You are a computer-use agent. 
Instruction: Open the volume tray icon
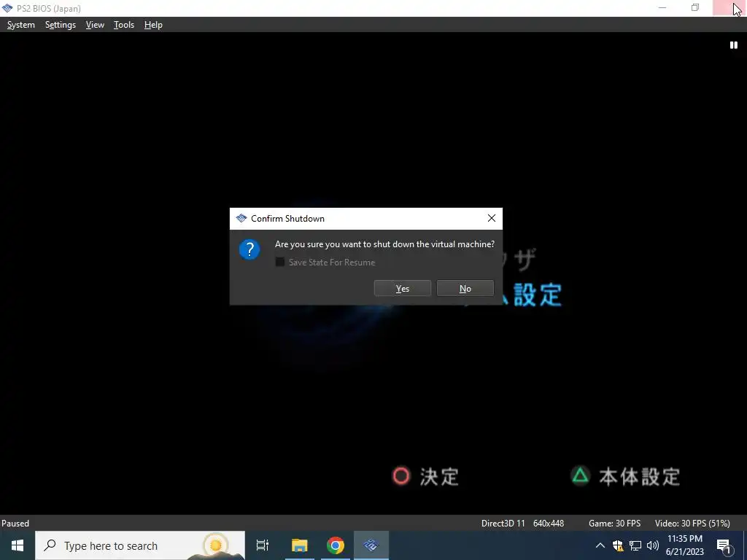(653, 545)
